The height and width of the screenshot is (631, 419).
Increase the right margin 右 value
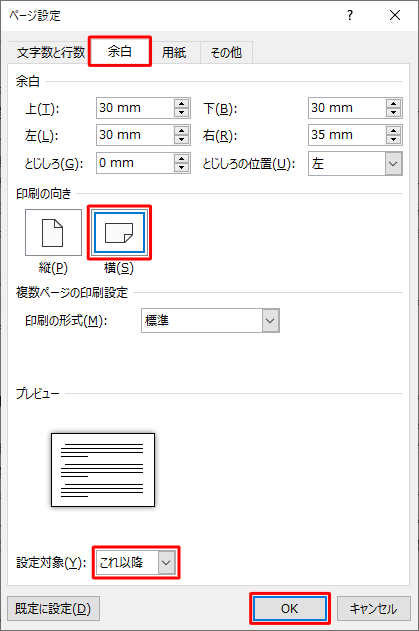point(393,130)
